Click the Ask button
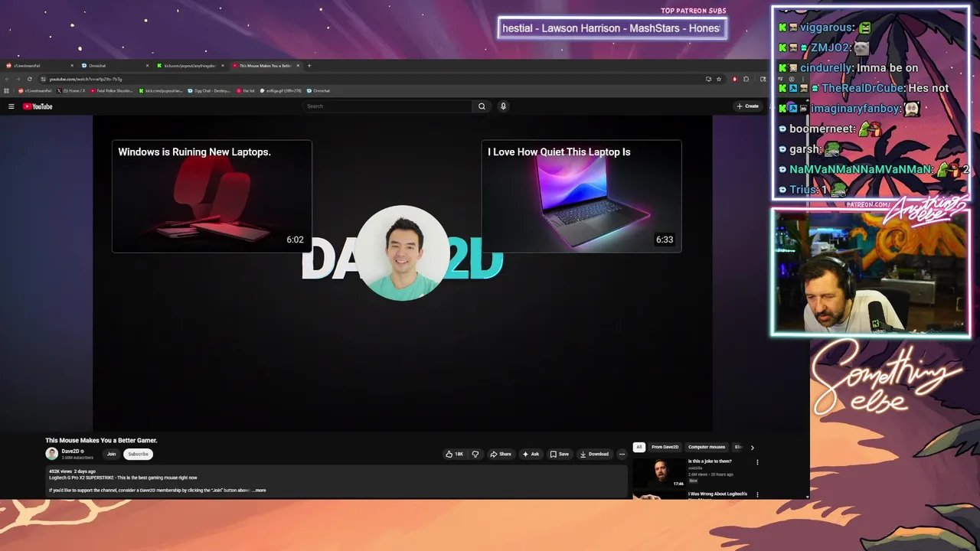Image resolution: width=980 pixels, height=551 pixels. pos(531,454)
